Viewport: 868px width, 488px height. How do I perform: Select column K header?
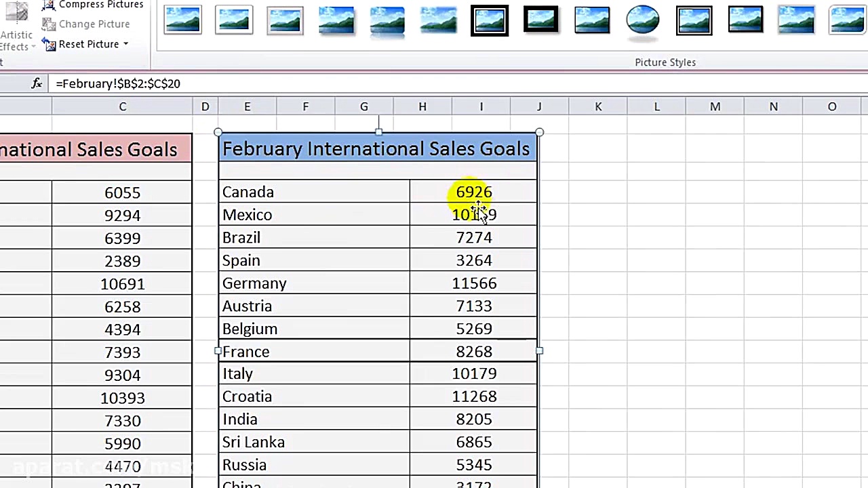[598, 106]
